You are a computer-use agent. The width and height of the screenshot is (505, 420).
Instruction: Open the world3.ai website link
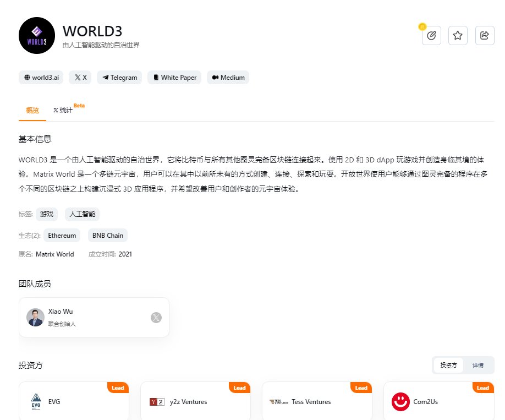41,78
